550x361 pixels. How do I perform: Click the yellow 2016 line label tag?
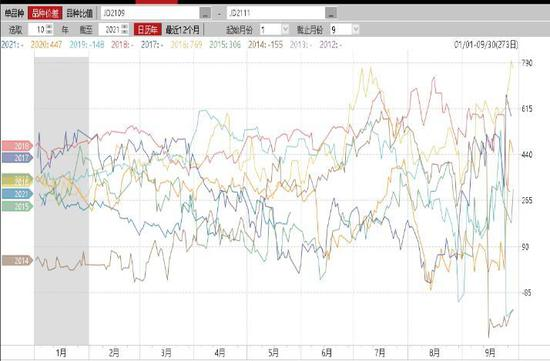tap(18, 181)
